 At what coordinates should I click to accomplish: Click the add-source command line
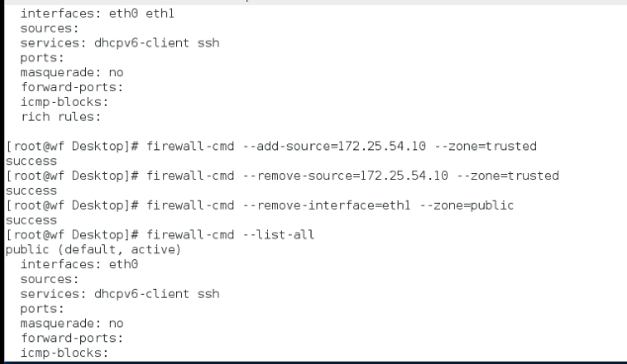point(271,146)
